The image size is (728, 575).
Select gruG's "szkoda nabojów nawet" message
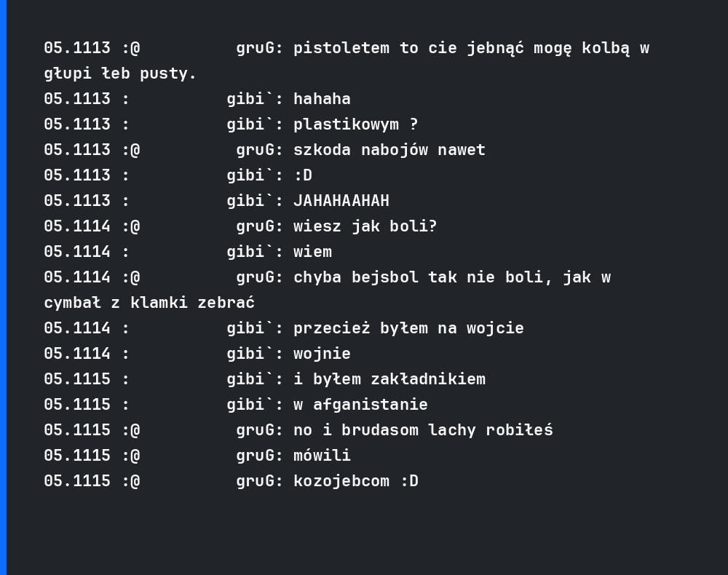click(x=389, y=150)
